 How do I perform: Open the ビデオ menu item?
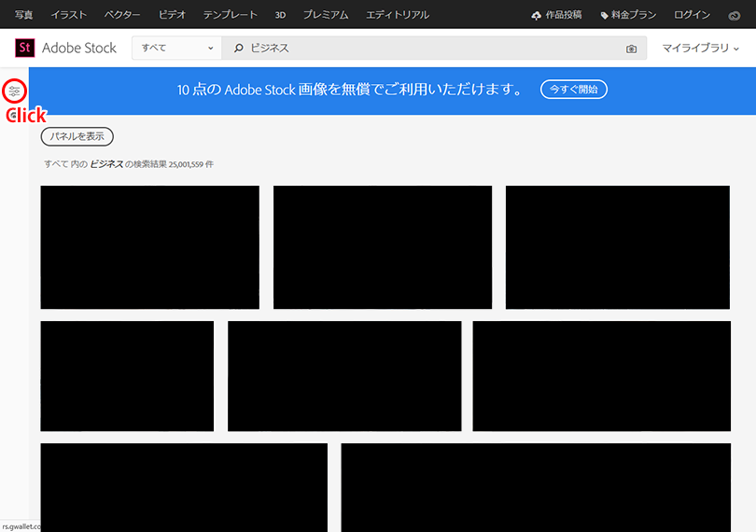point(172,15)
